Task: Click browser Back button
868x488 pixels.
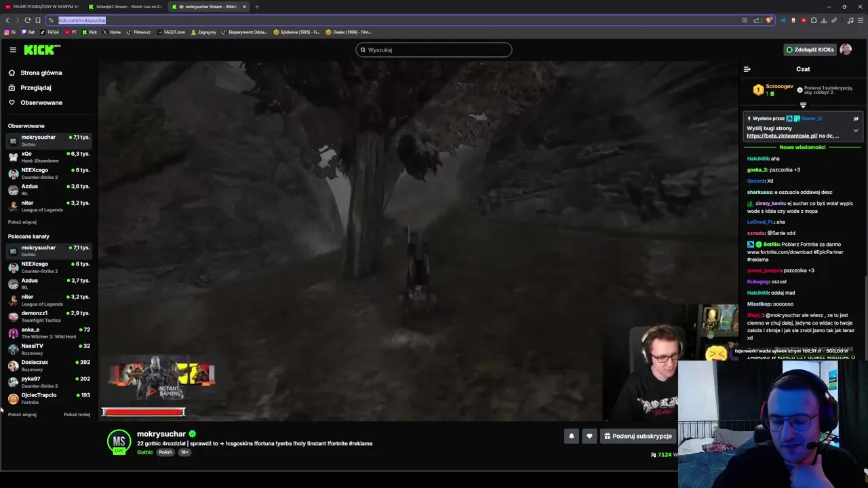Action: 7,20
